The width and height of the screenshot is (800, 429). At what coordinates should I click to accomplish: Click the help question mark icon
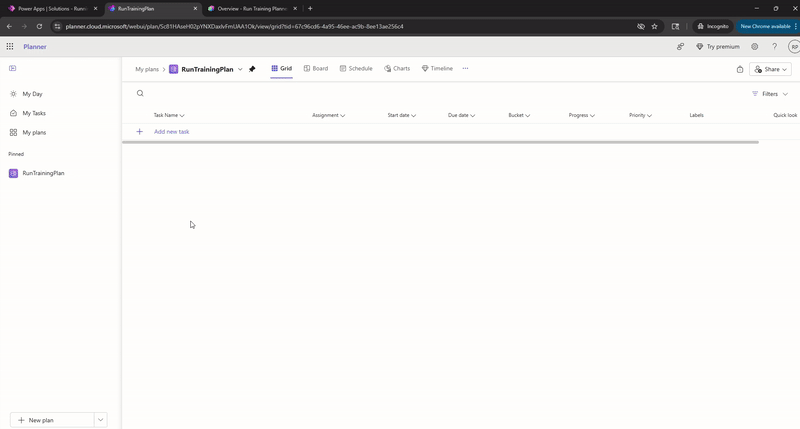point(774,46)
